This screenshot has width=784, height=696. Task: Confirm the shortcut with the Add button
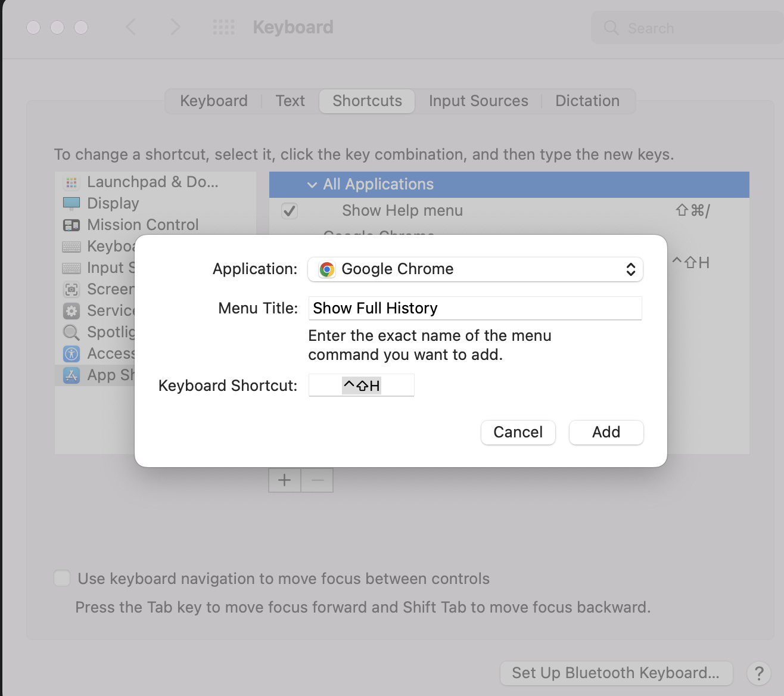coord(606,432)
